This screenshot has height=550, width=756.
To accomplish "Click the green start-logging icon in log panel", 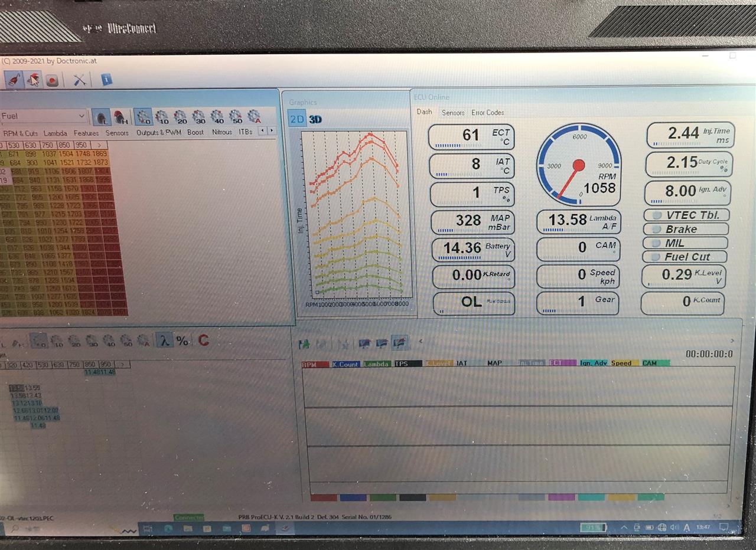I will click(x=304, y=343).
